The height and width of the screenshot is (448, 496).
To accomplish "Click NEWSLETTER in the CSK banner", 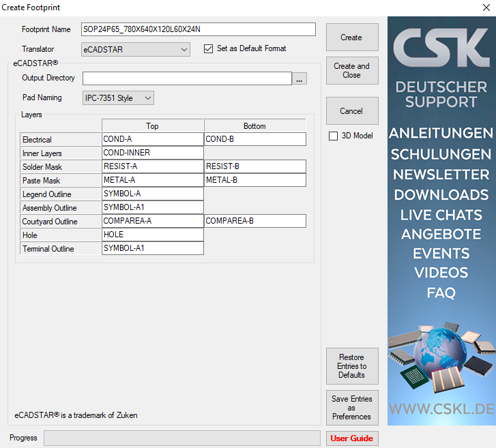I will (x=441, y=175).
